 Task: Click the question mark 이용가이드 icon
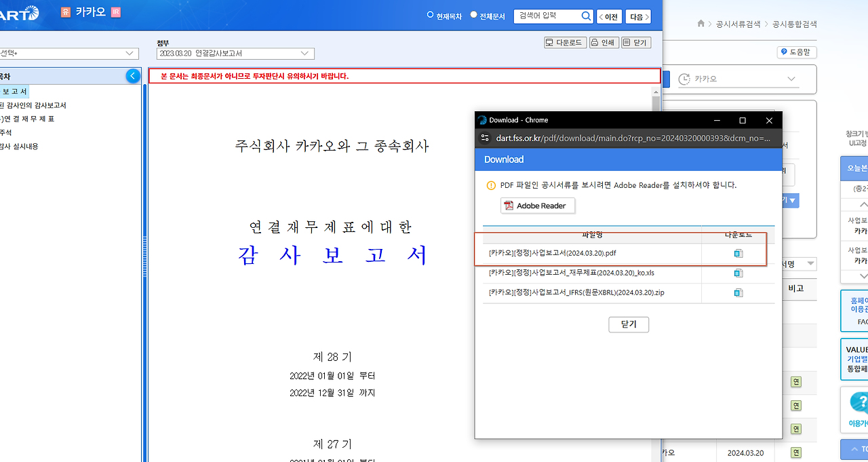point(860,404)
